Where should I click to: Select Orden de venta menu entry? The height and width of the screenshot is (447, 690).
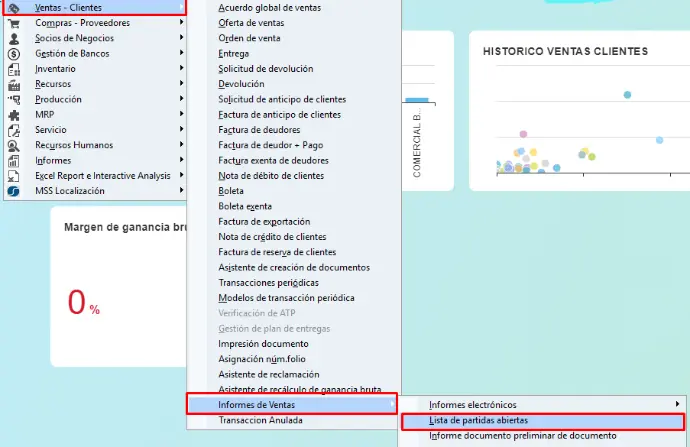click(252, 38)
